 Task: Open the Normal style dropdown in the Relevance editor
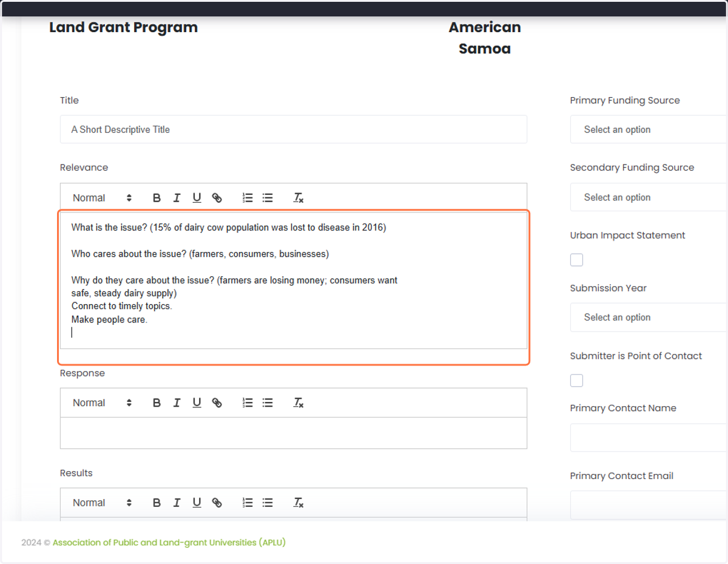point(102,198)
